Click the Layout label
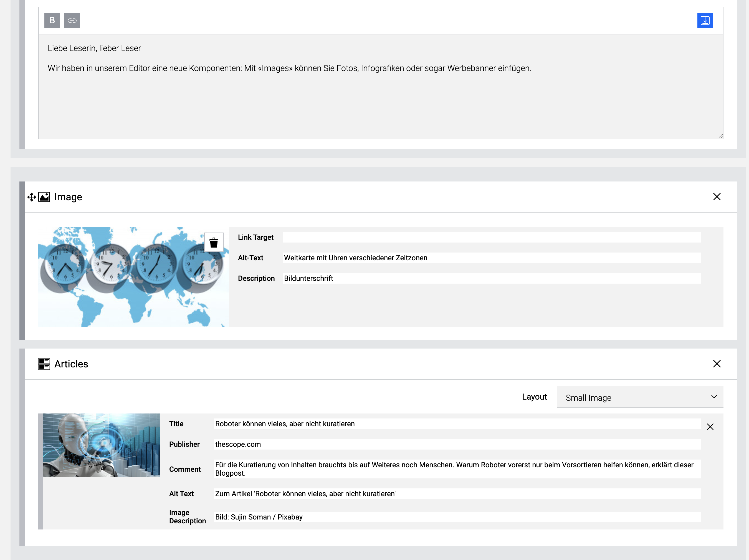 [534, 397]
